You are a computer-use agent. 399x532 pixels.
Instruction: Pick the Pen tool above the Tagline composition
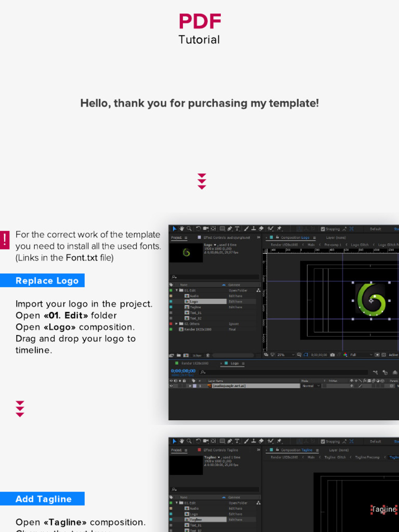230,441
